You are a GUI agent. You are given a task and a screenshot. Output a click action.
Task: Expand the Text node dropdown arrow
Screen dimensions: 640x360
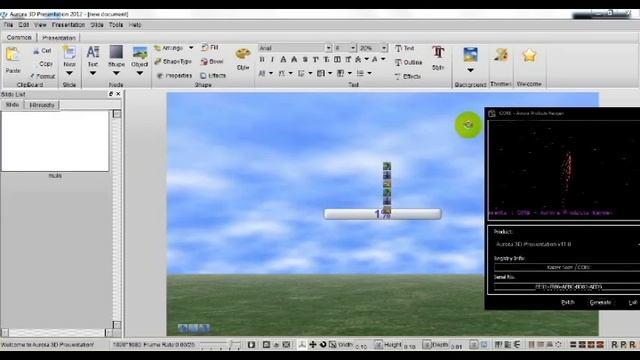pyautogui.click(x=93, y=73)
